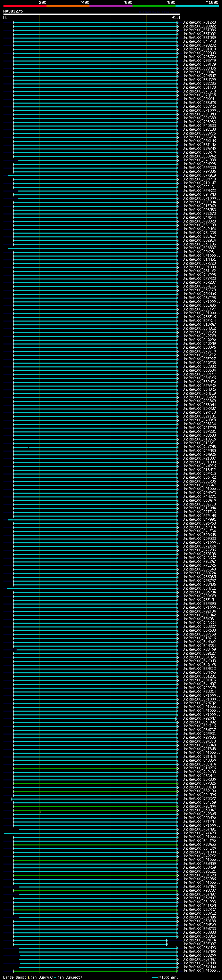The height and width of the screenshot is (980, 222).
Task: Click the UniRef100_C5DX59 label
Action: tap(199, 867)
